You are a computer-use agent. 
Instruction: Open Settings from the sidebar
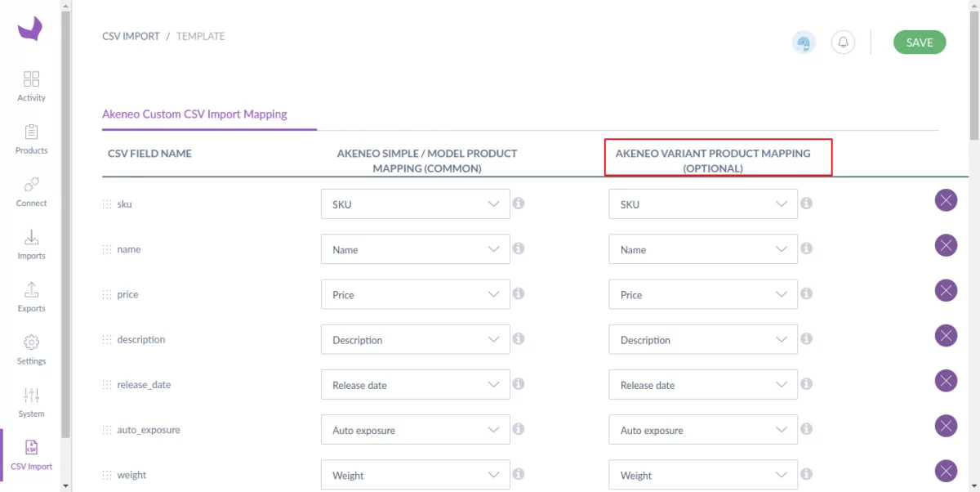tap(31, 347)
